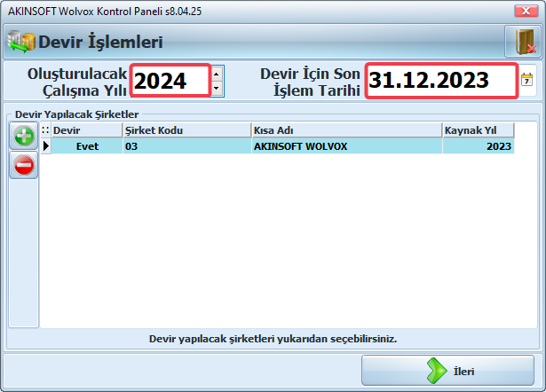Proceed with the İleri button
Screen dimensions: 546x392
(x=447, y=371)
